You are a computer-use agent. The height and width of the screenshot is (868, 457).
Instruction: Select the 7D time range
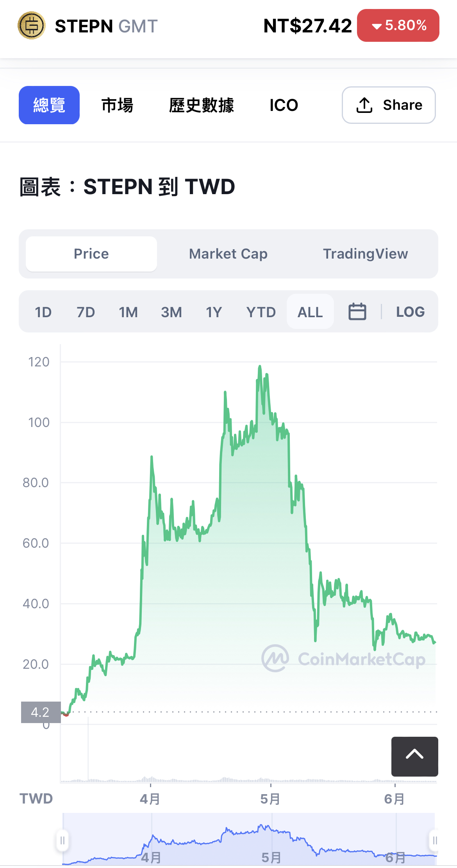[86, 312]
